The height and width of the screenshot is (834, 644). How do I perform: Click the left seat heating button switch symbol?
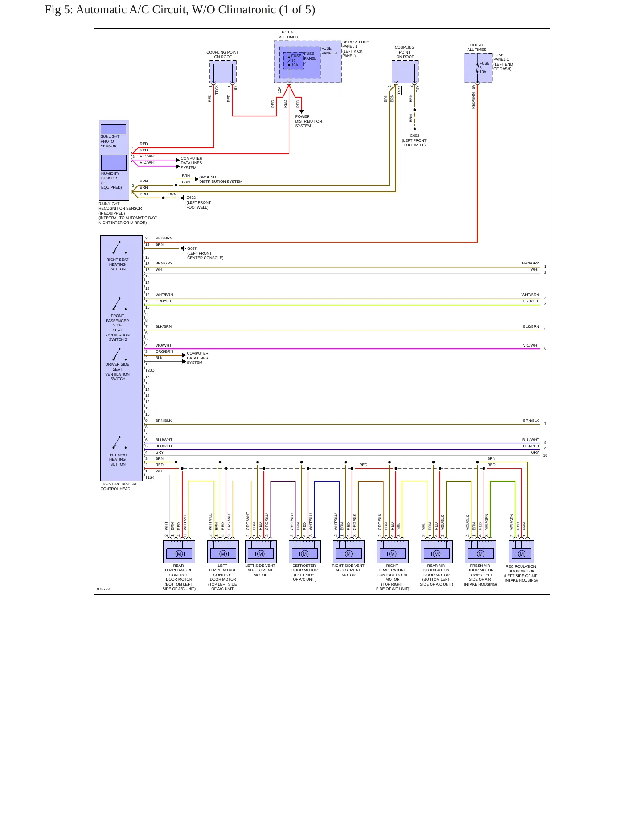click(x=119, y=442)
